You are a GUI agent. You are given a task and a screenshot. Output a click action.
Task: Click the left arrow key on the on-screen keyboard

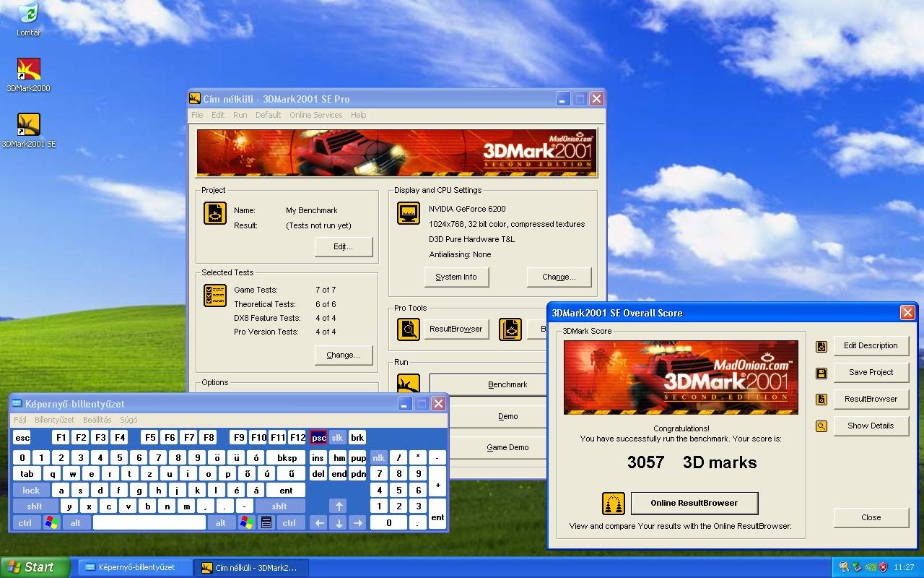(318, 522)
